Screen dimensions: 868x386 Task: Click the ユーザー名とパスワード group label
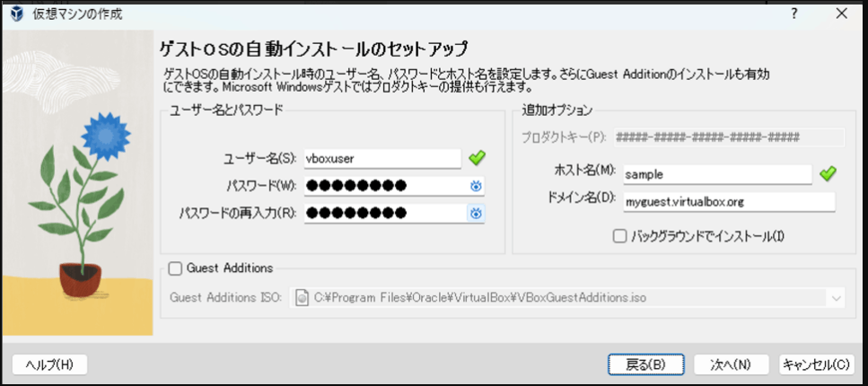pyautogui.click(x=226, y=110)
